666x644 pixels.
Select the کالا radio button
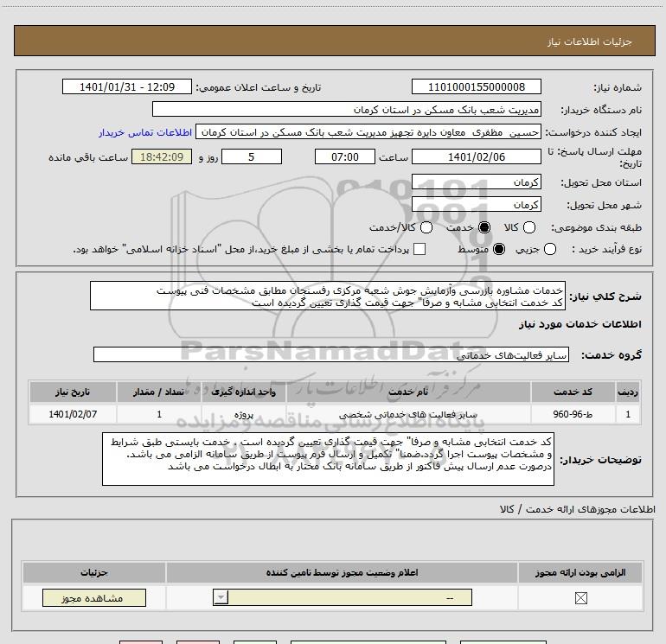click(x=528, y=227)
